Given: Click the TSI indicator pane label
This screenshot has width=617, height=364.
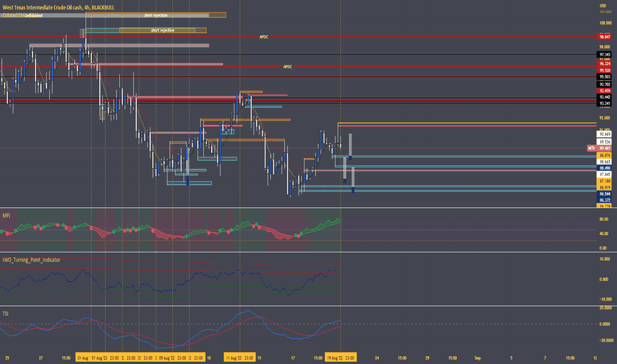Looking at the screenshot, I should (5, 314).
